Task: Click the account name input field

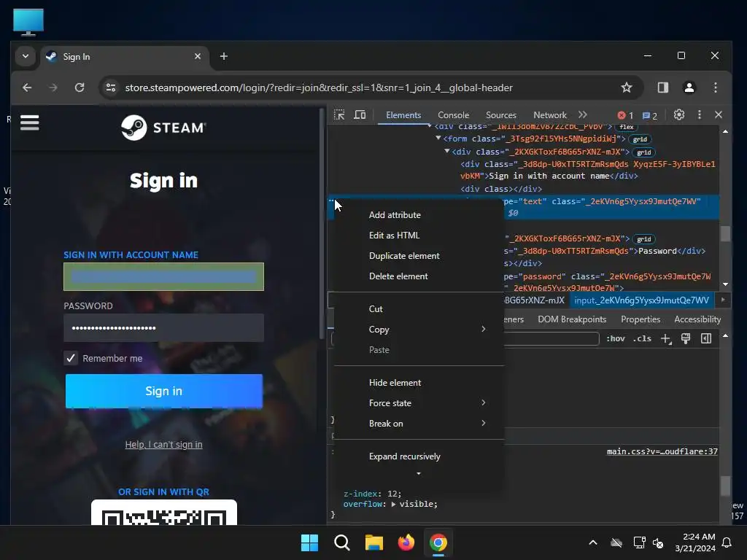Action: click(163, 276)
